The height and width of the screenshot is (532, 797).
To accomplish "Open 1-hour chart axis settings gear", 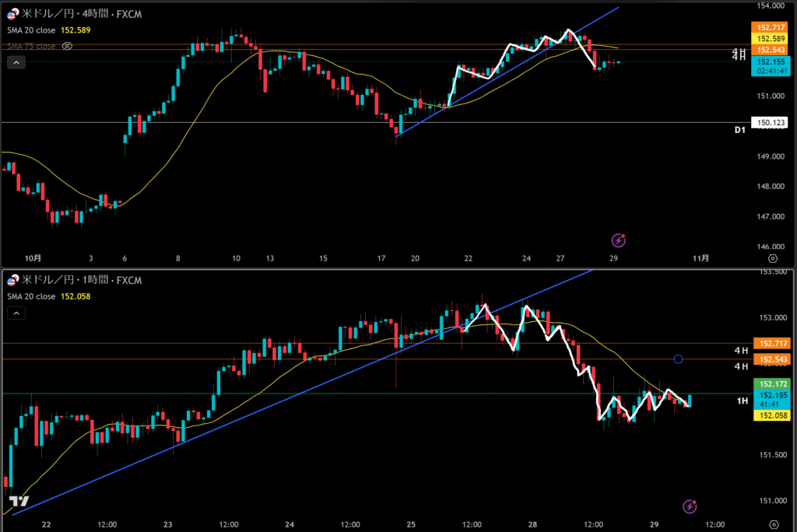I will pos(772,524).
